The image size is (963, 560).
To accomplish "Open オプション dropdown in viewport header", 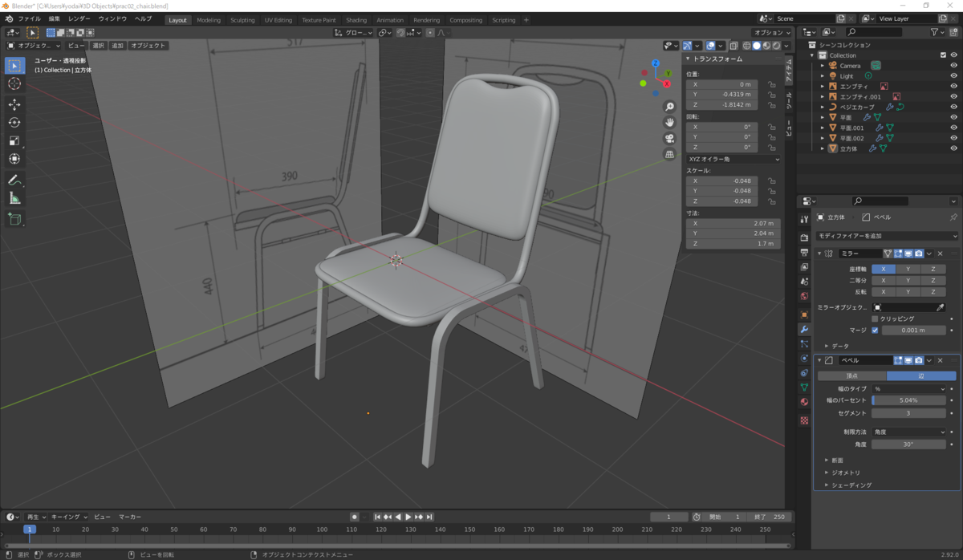I will 771,33.
